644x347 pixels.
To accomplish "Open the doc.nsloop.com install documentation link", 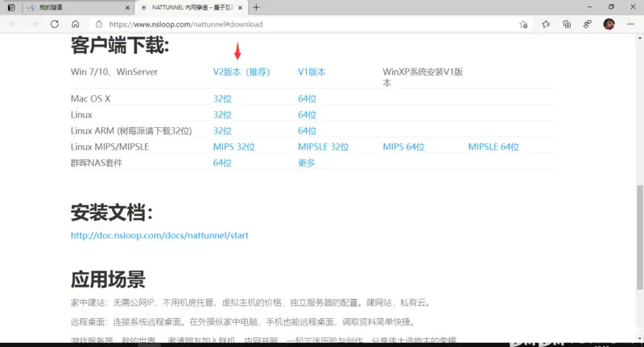I will tap(159, 235).
